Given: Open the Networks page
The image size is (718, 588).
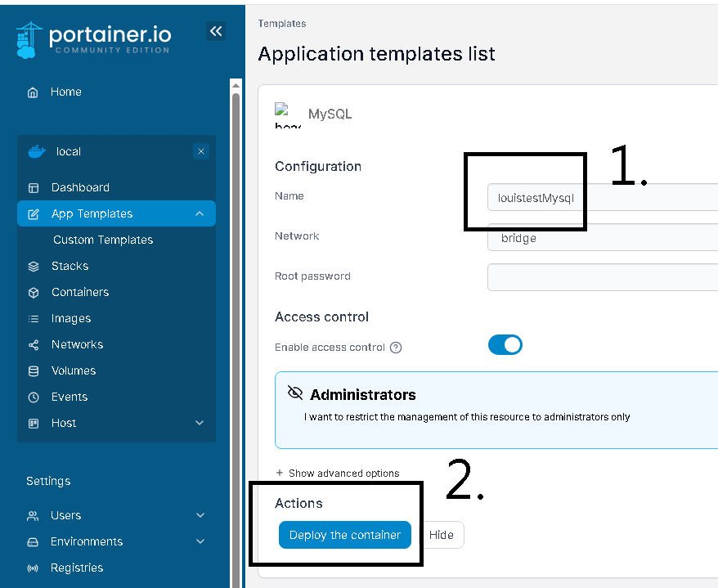Looking at the screenshot, I should click(77, 344).
